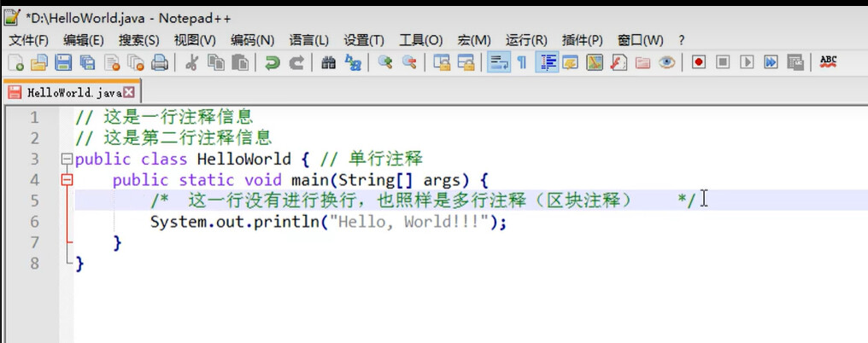
Task: Create a new file with the New icon
Action: click(x=15, y=62)
